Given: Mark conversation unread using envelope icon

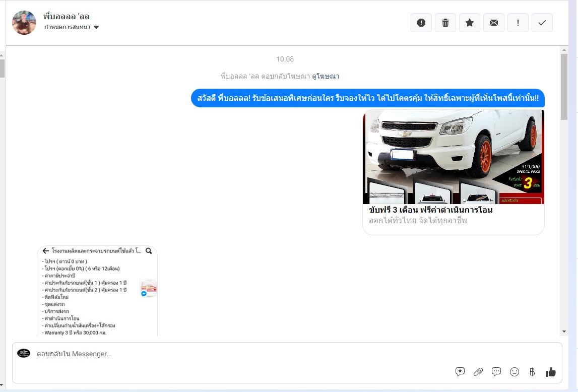Looking at the screenshot, I should tap(494, 23).
